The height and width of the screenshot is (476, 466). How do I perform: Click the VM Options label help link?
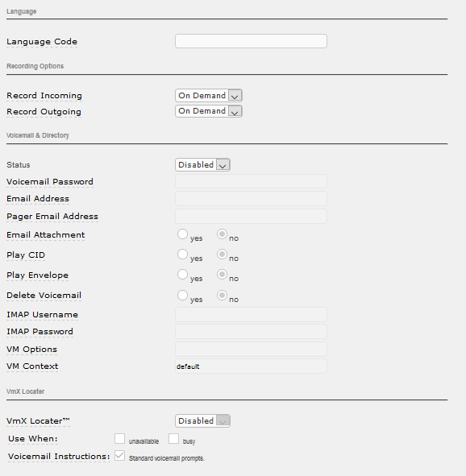pyautogui.click(x=31, y=350)
